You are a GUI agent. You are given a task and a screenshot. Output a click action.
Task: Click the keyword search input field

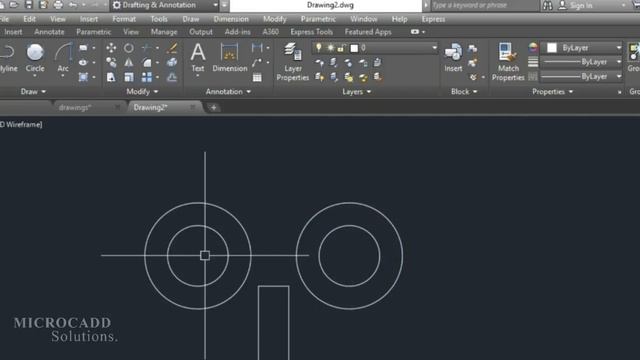tap(484, 5)
